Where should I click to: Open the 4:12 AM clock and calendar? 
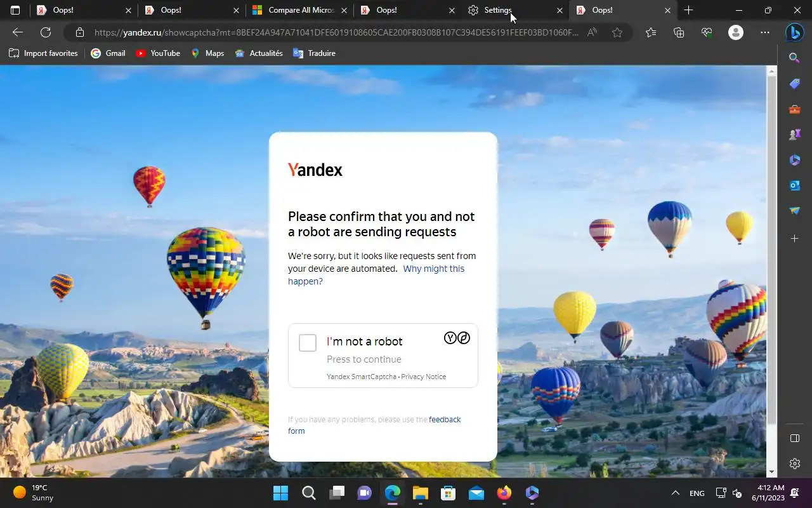coord(769,493)
